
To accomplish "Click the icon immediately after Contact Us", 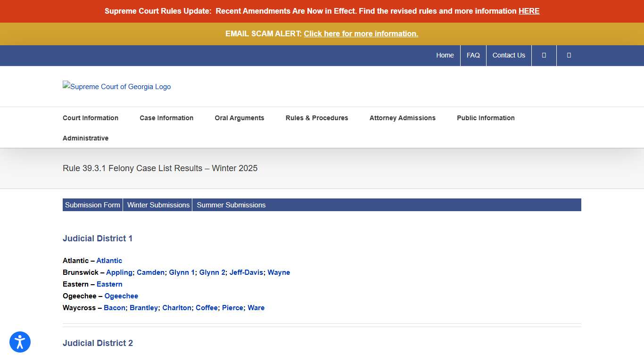I will pos(544,55).
